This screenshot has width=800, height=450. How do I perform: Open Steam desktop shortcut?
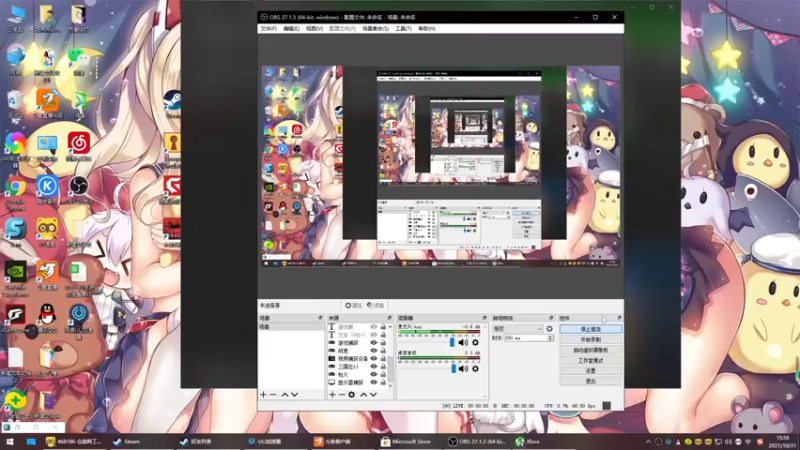[172, 104]
